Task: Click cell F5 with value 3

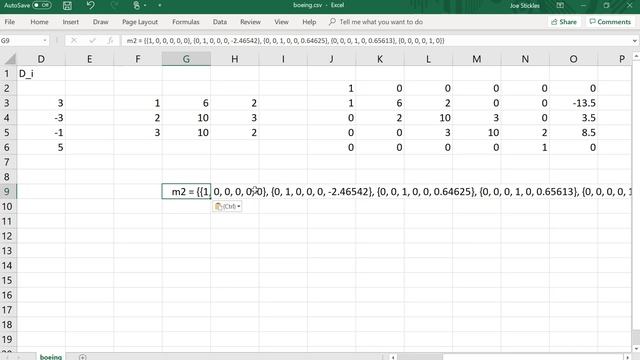Action: 138,133
